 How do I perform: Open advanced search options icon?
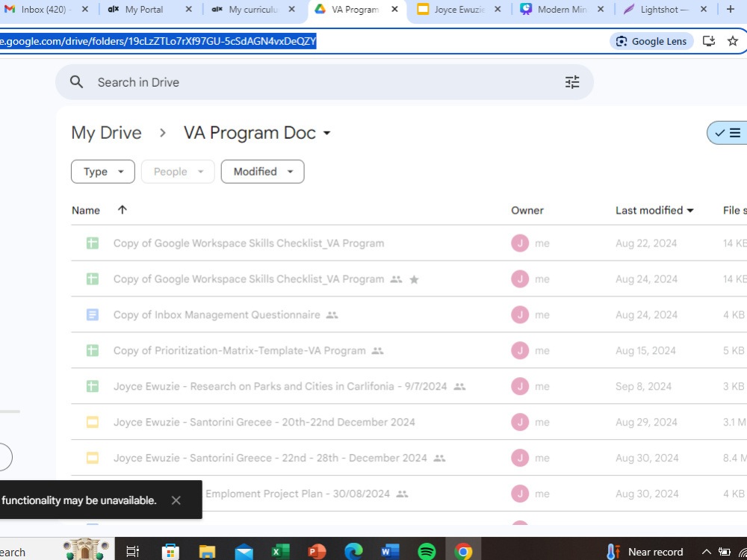pos(572,82)
